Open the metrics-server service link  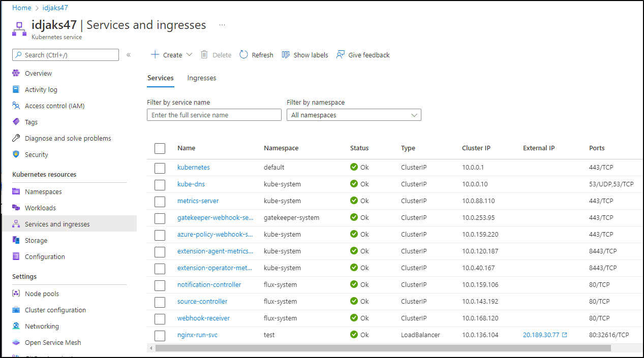pyautogui.click(x=198, y=201)
